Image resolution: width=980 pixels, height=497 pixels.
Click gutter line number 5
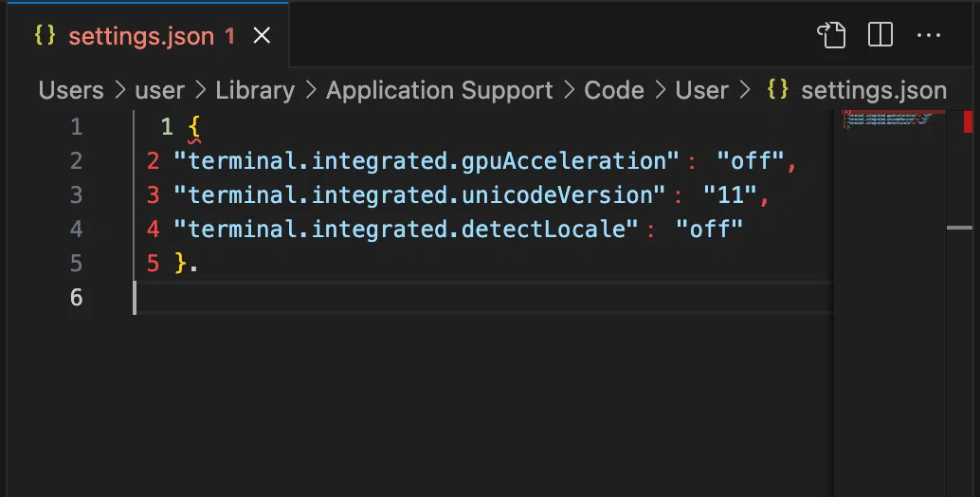click(x=76, y=263)
